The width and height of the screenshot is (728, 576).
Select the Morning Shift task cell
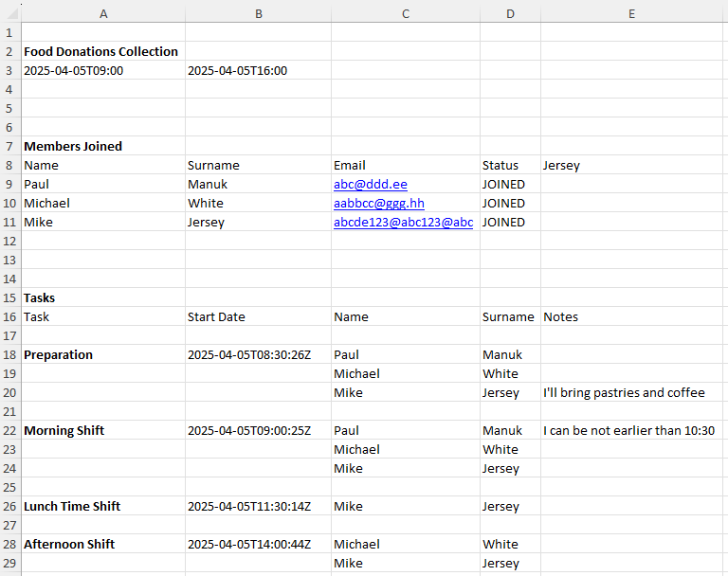point(64,430)
